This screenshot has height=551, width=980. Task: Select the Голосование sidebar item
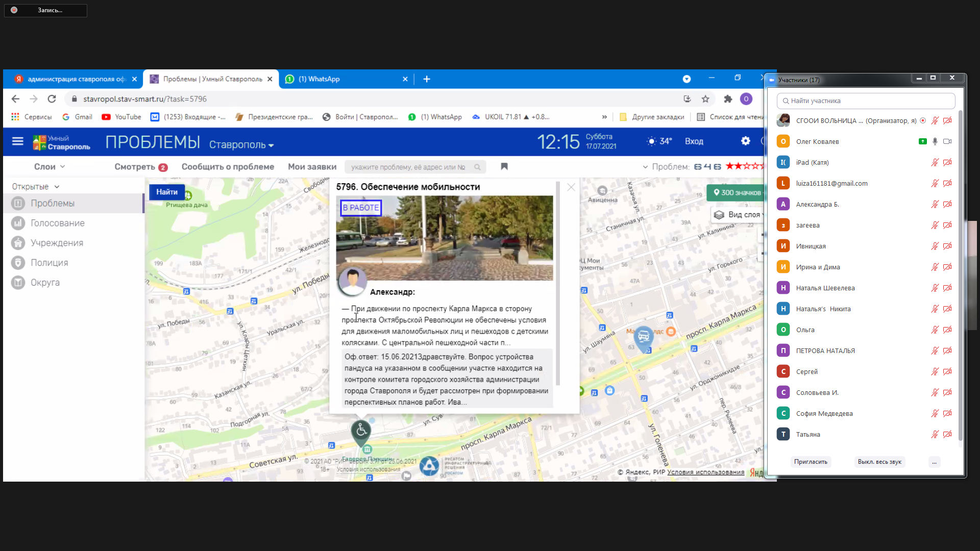coord(57,223)
